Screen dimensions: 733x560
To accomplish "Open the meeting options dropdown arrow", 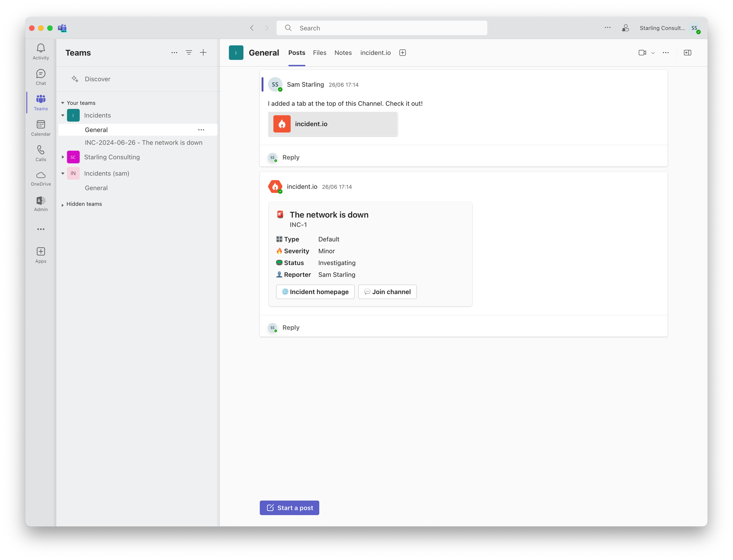I will [x=653, y=53].
